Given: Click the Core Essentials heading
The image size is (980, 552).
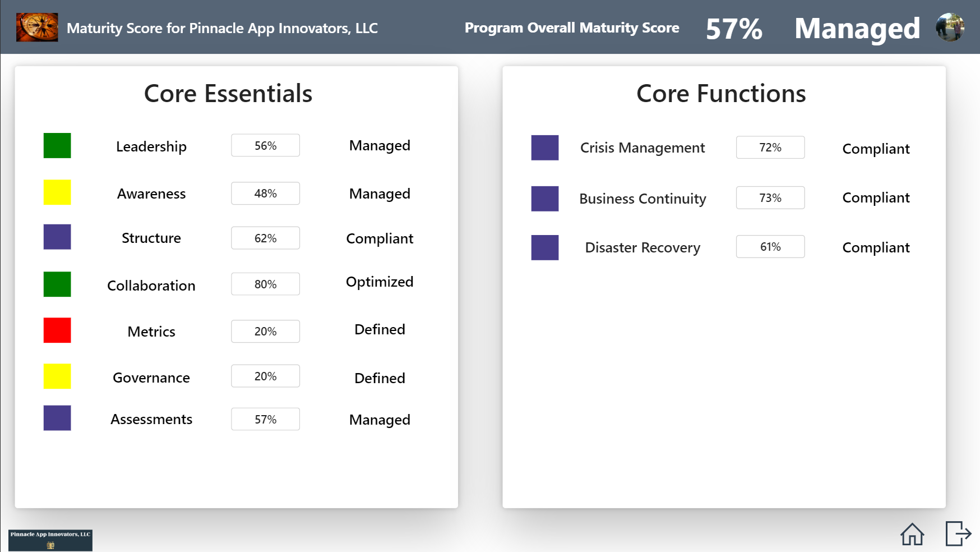Looking at the screenshot, I should [228, 94].
